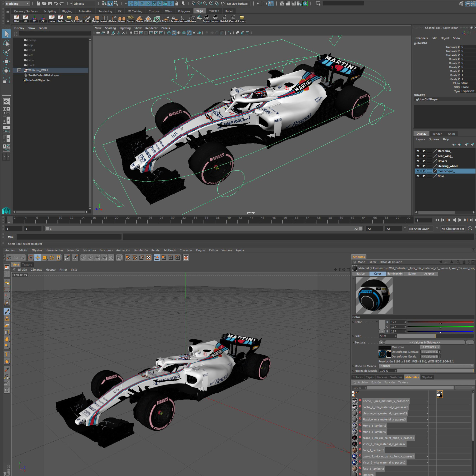Select the Eraser tool in BodyPaint sidebar
The image size is (476, 476).
pyautogui.click(x=7, y=325)
